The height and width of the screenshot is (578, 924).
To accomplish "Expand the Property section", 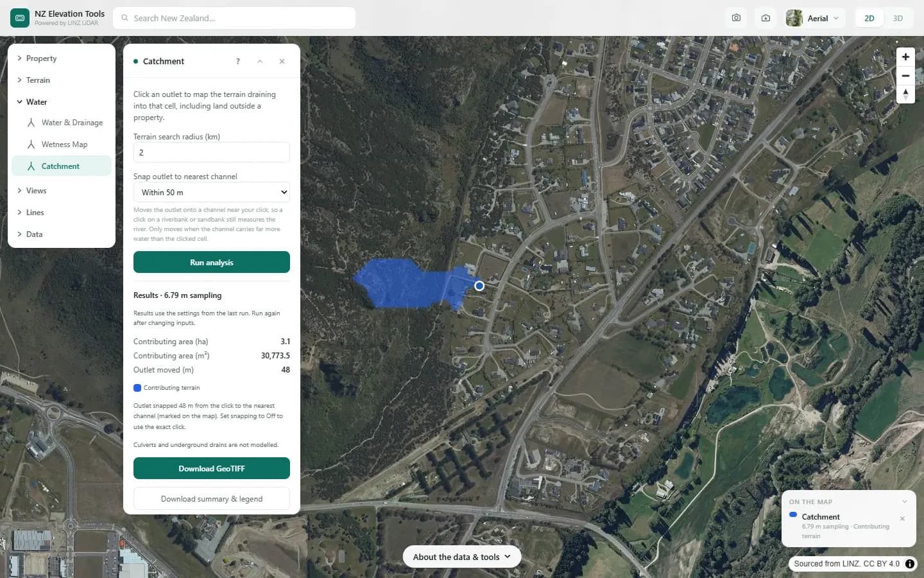I will tap(62, 58).
